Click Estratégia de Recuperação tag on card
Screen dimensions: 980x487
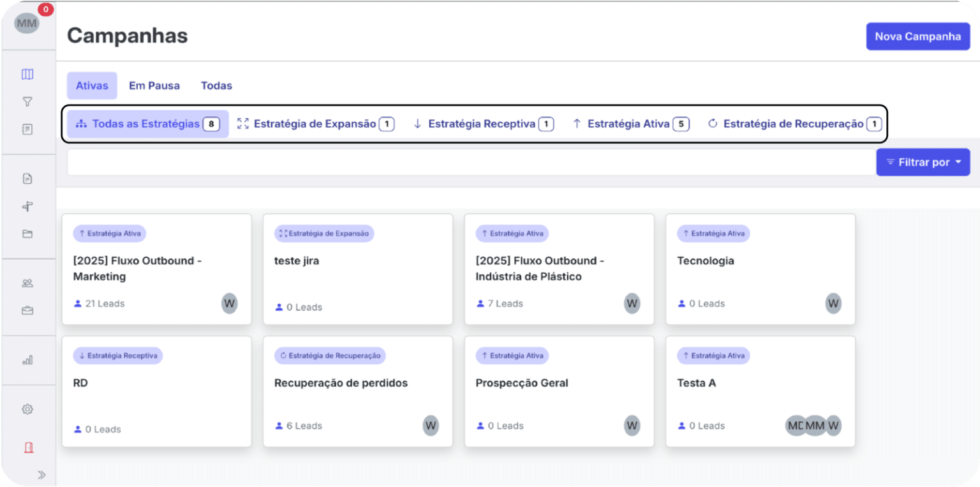(x=330, y=356)
